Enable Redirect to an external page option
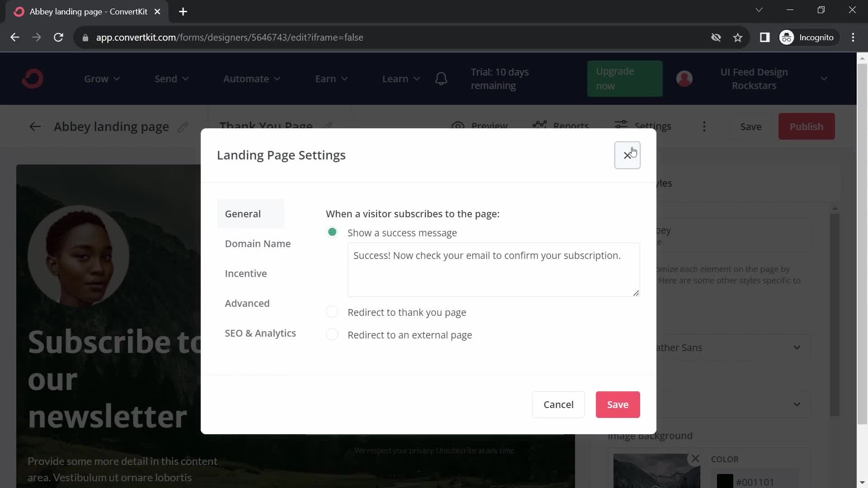Image resolution: width=868 pixels, height=488 pixels. pos(332,334)
